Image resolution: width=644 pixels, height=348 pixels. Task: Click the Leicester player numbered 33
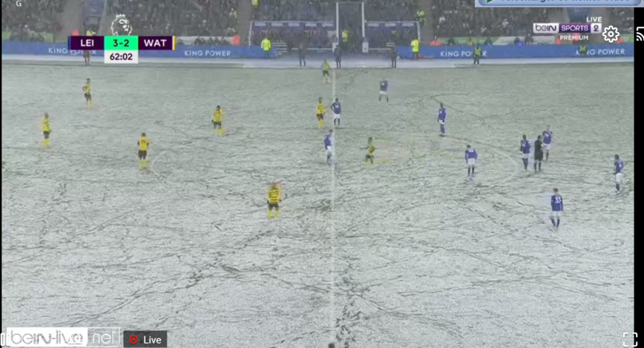556,208
